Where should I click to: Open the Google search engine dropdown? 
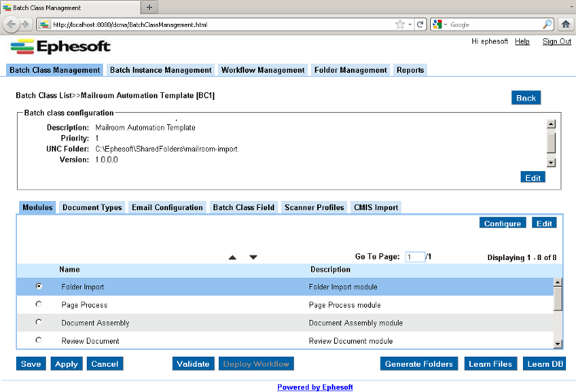(440, 25)
